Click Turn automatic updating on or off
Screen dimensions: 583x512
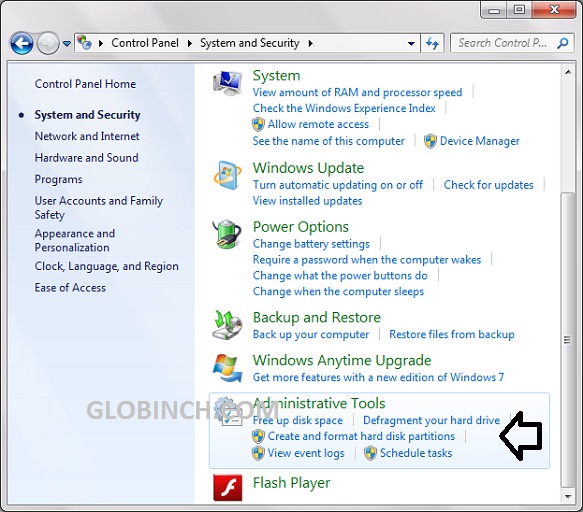(x=338, y=185)
